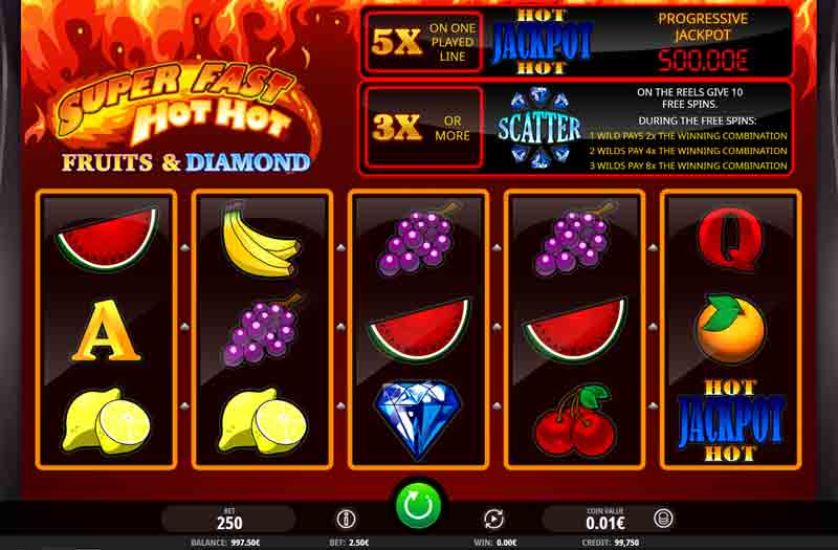Image resolution: width=838 pixels, height=550 pixels.
Task: Click the cherries symbol on reel four
Action: coord(575,421)
